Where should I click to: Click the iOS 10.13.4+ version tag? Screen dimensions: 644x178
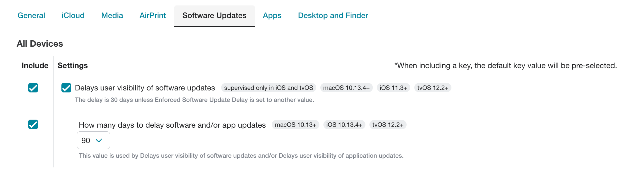click(344, 125)
